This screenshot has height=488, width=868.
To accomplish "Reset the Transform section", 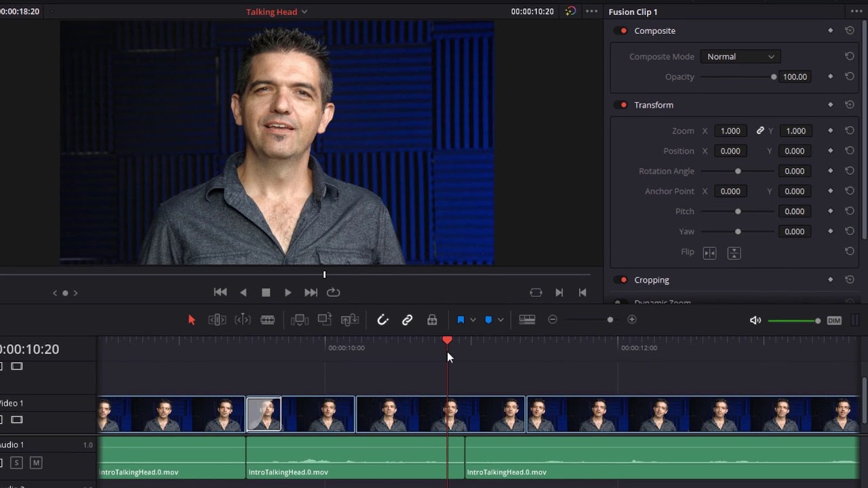I will [849, 105].
